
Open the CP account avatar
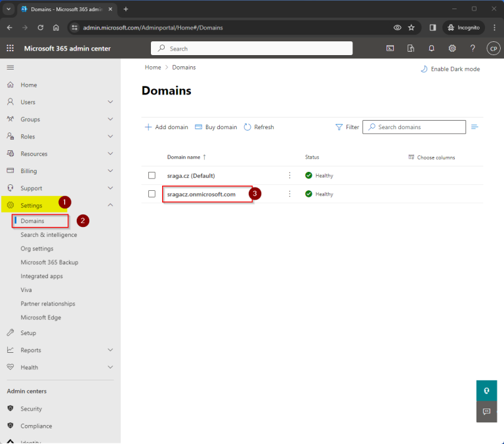[x=493, y=49]
